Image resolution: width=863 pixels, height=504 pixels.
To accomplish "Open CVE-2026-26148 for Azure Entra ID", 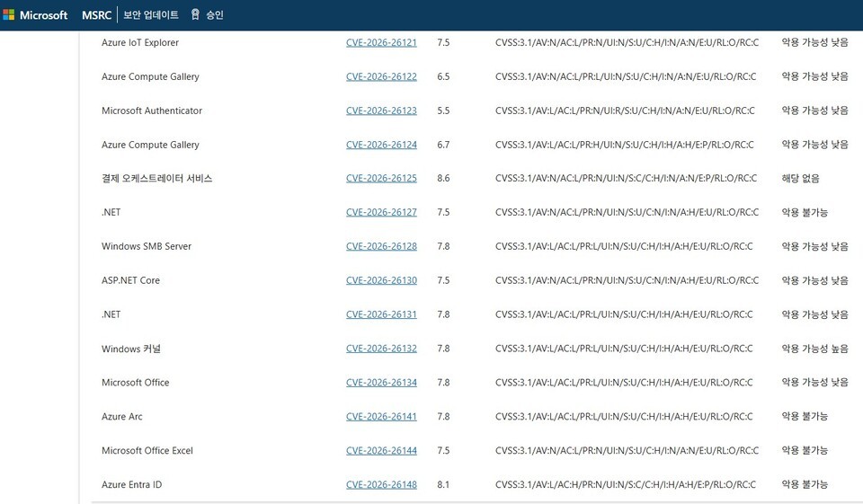I will (381, 485).
